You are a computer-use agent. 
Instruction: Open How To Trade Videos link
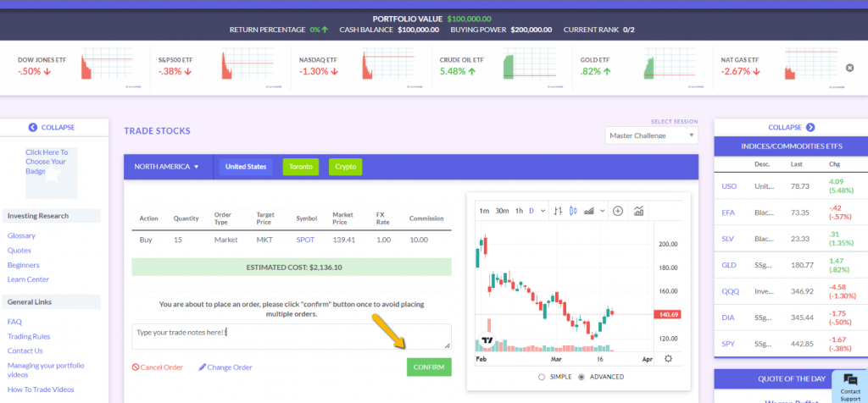(41, 389)
